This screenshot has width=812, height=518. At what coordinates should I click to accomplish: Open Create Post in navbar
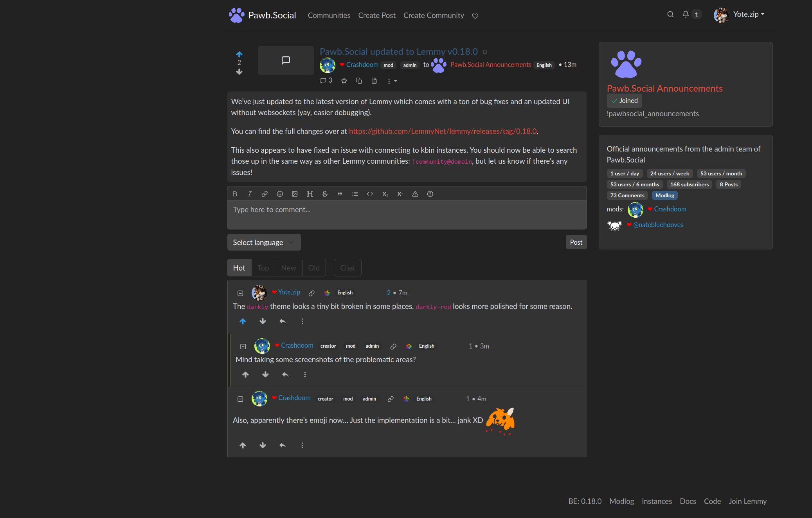tap(377, 15)
